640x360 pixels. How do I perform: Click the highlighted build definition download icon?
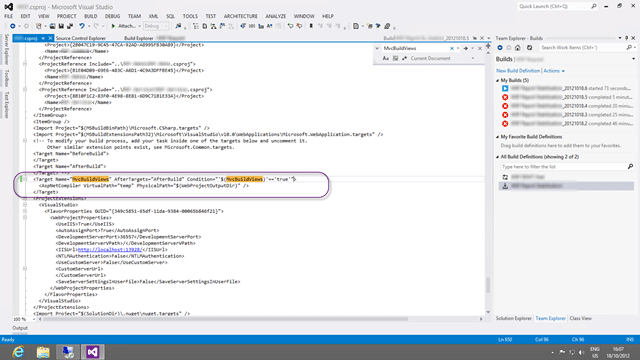point(505,186)
